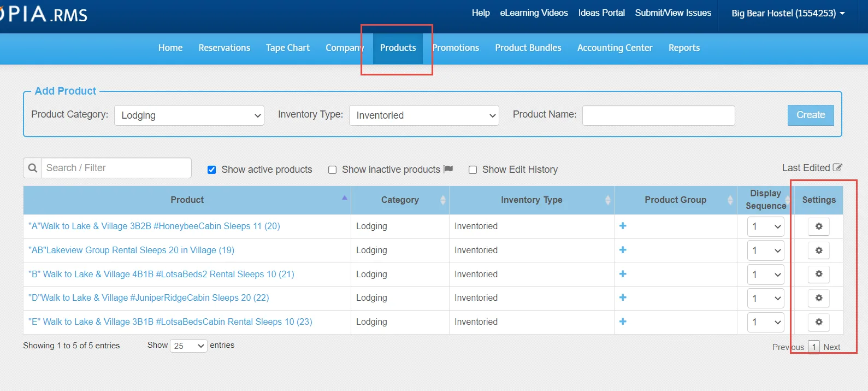Open eLearning Videos link

(534, 13)
